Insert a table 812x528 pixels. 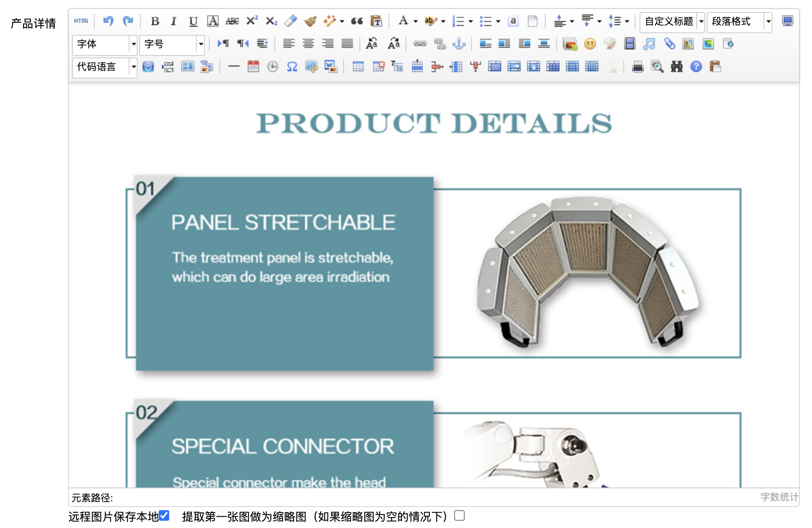(358, 66)
